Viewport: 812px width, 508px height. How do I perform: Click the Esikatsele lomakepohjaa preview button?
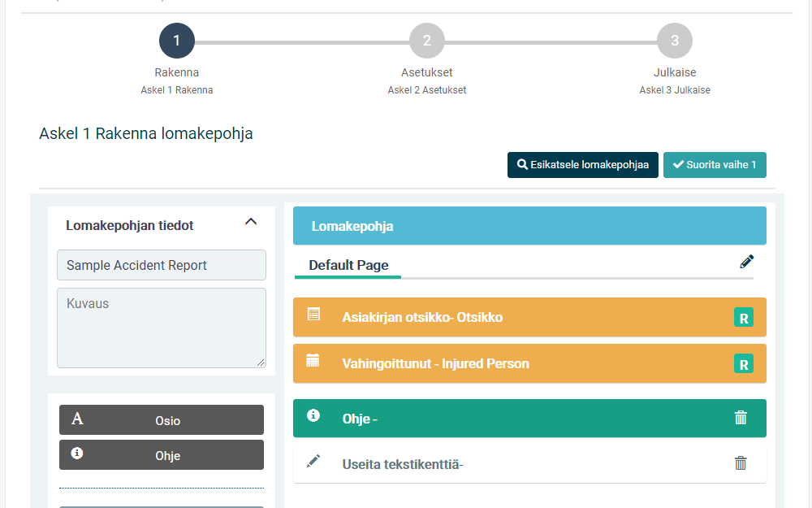pyautogui.click(x=582, y=165)
